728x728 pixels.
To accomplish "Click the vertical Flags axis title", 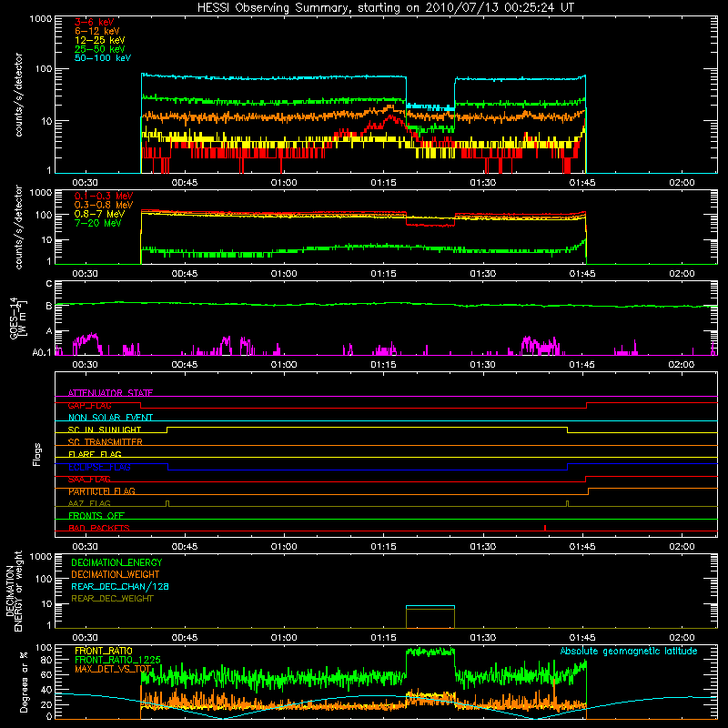I will [37, 454].
